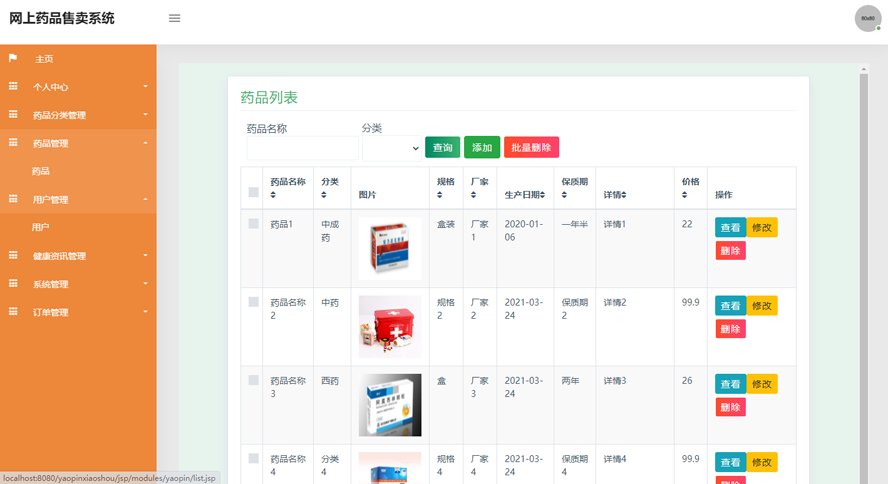Click 修改 for 药品1 row

pyautogui.click(x=762, y=228)
